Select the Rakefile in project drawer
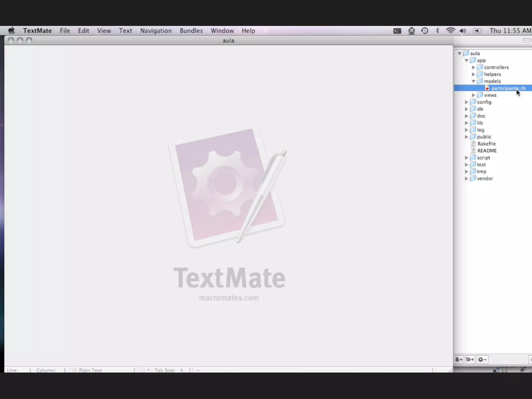The image size is (532, 399). [486, 144]
